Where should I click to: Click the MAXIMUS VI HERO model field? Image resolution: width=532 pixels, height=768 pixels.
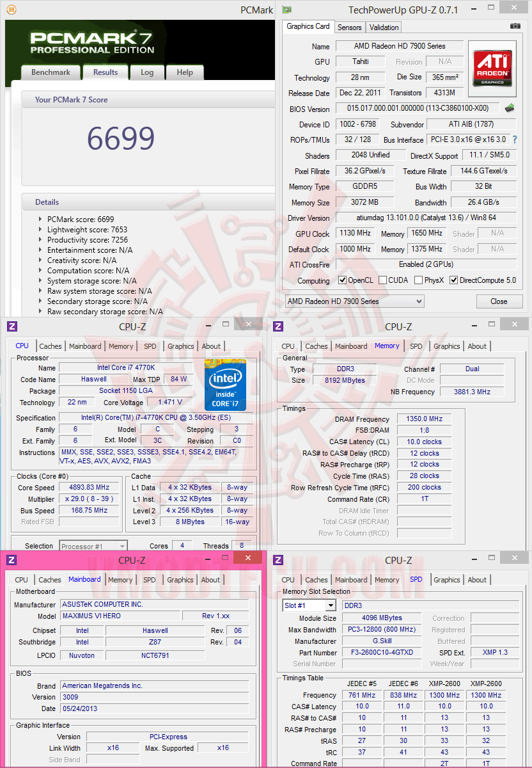click(x=120, y=616)
